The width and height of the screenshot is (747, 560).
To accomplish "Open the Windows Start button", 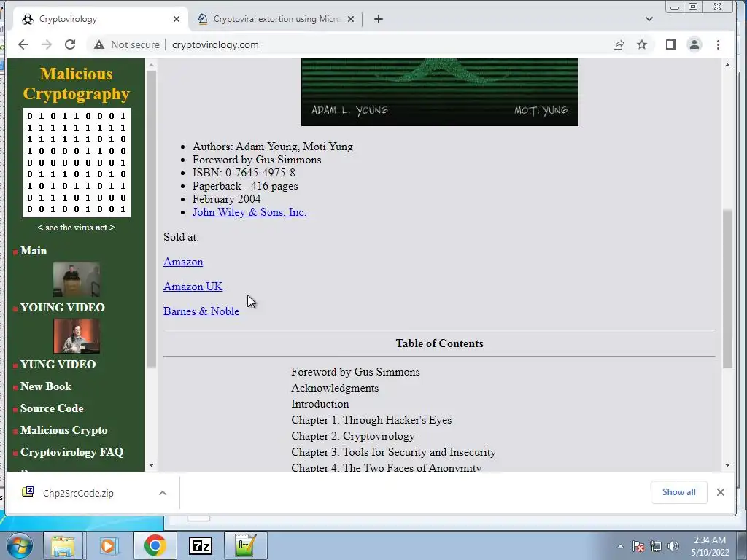I will 20,545.
